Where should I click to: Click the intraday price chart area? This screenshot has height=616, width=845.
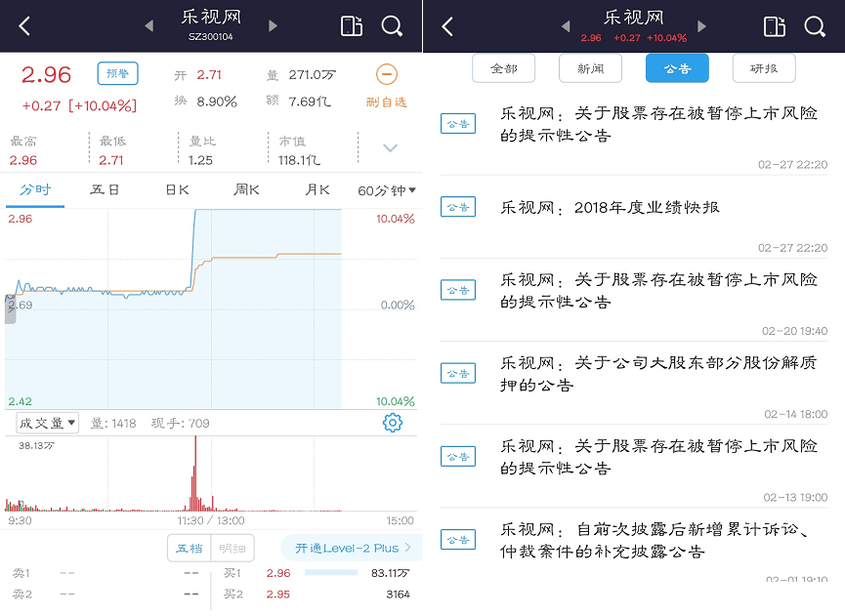[x=211, y=309]
